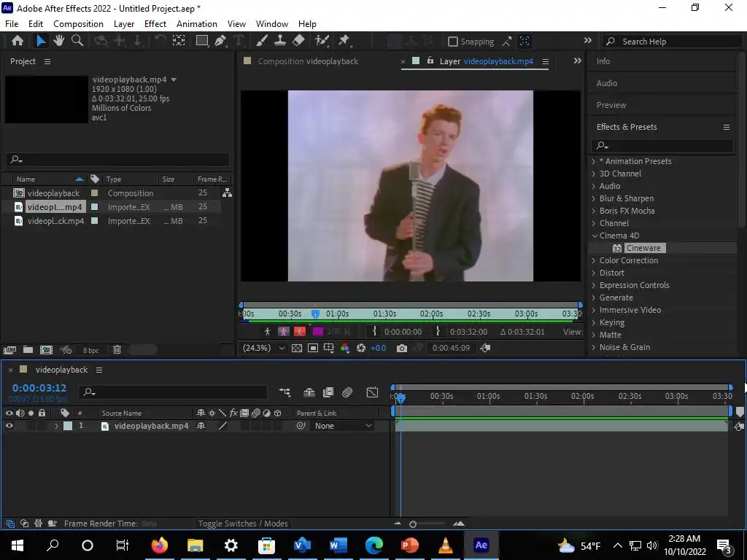The width and height of the screenshot is (747, 560).
Task: Open VLC from the Windows taskbar
Action: tap(445, 545)
